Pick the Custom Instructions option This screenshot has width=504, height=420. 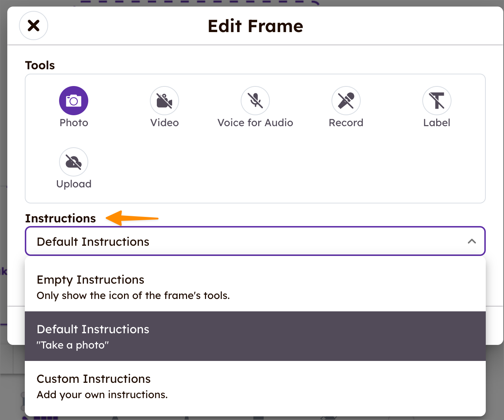255,386
